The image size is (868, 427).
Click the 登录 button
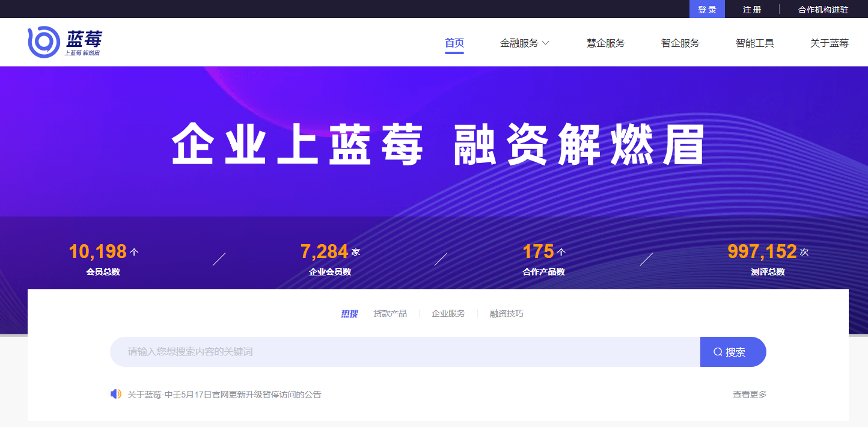[707, 9]
